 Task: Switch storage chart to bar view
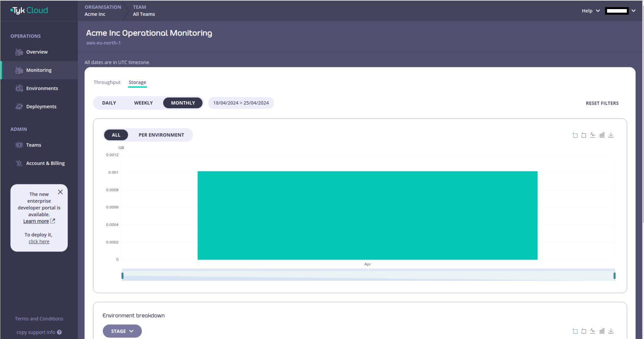(x=602, y=135)
